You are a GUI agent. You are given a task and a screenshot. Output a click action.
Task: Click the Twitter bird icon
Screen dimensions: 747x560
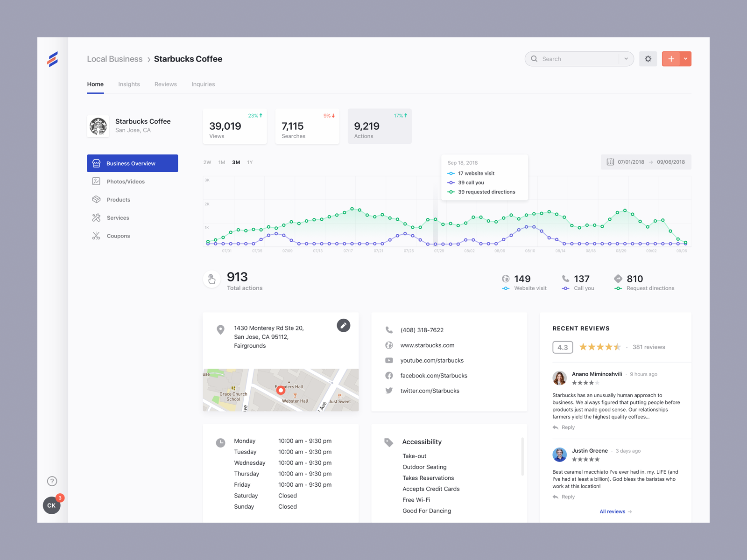click(389, 391)
